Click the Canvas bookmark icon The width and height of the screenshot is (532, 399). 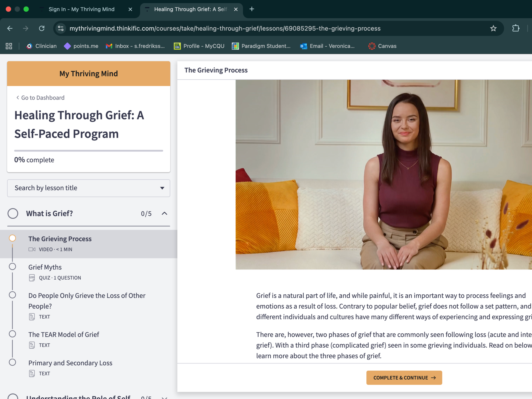(x=372, y=46)
